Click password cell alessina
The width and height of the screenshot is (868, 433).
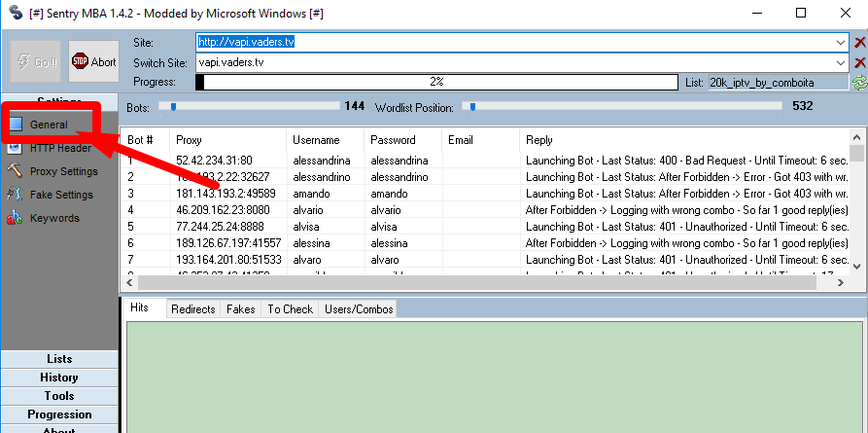(389, 243)
